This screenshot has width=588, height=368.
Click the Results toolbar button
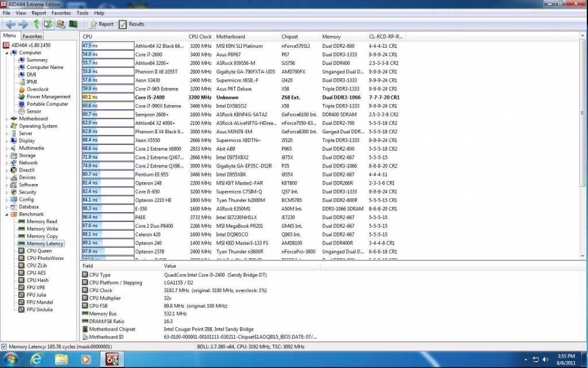131,24
